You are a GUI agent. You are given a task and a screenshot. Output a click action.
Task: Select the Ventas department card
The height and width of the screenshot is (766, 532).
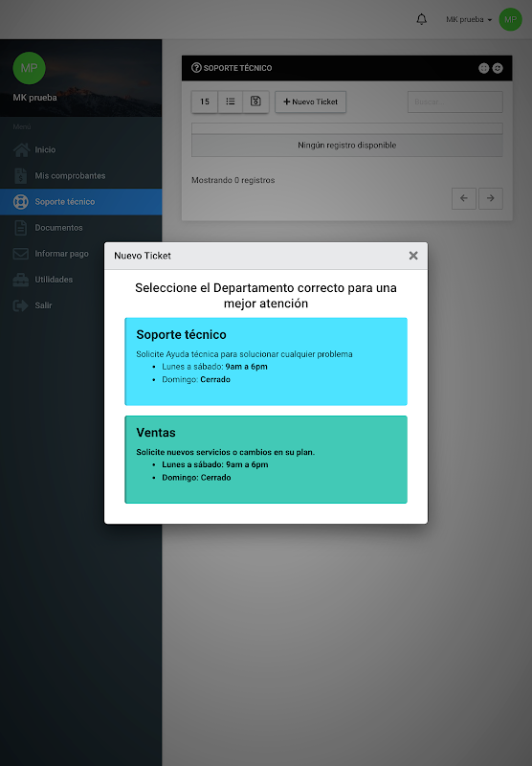coord(266,460)
